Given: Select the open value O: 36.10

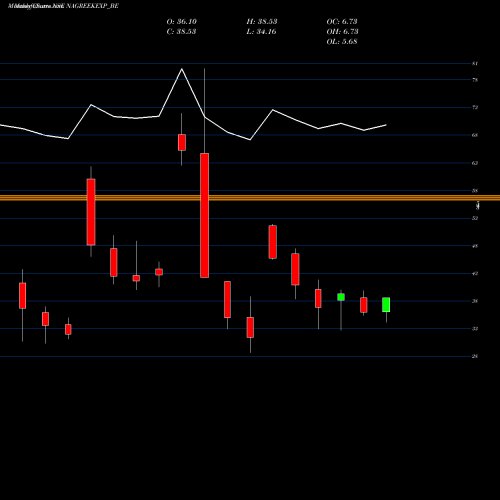Looking at the screenshot, I should (x=182, y=21).
